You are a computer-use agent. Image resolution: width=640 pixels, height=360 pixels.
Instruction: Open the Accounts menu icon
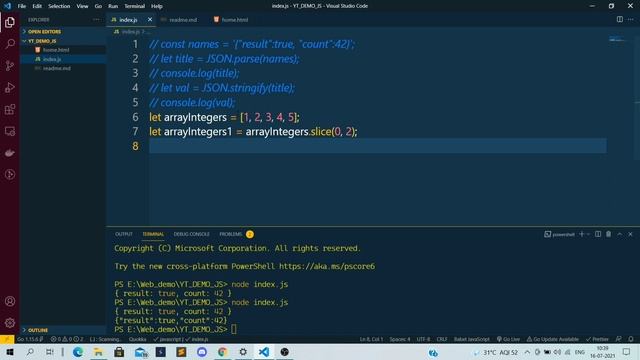pyautogui.click(x=10, y=301)
